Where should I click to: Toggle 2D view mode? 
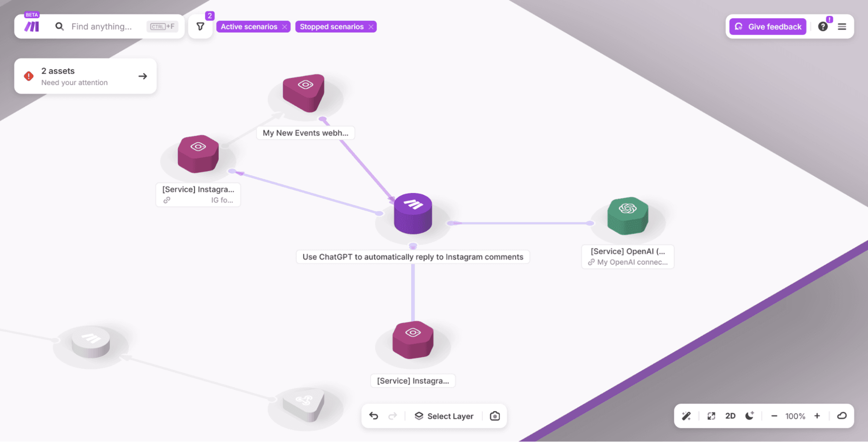[730, 416]
